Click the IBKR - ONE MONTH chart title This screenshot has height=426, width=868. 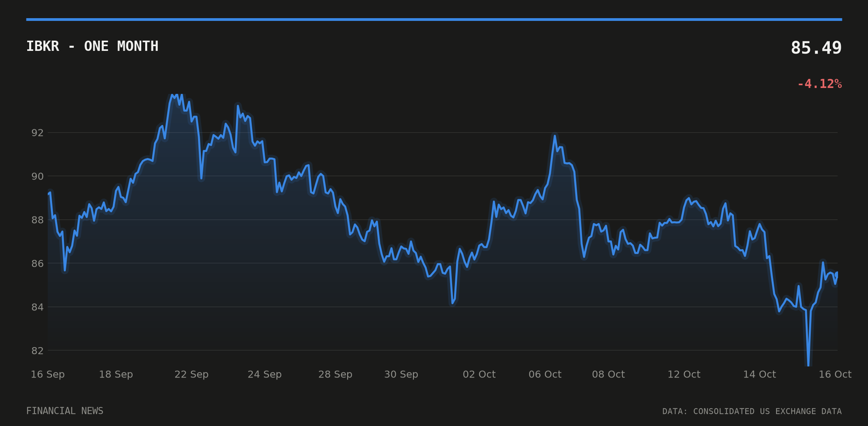pyautogui.click(x=92, y=46)
